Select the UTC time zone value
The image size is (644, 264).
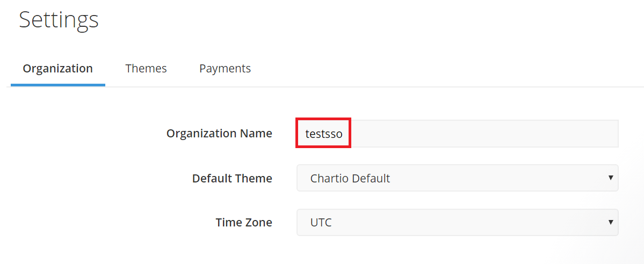click(x=321, y=222)
